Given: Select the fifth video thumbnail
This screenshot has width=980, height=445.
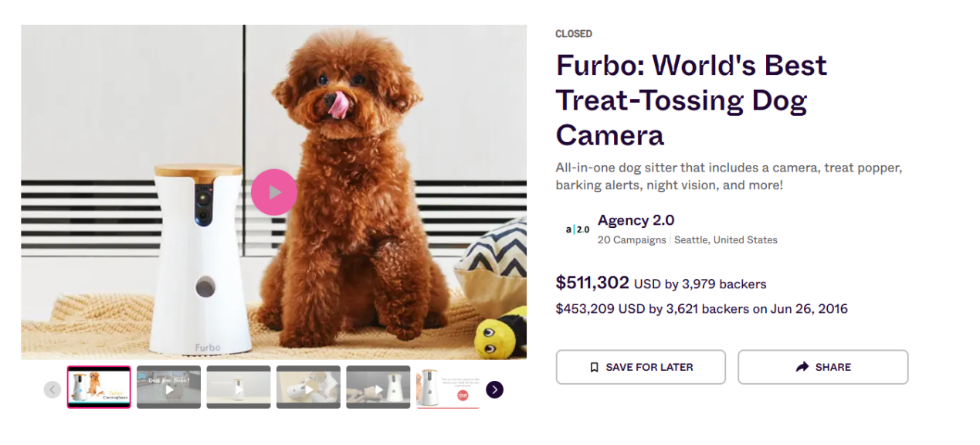Looking at the screenshot, I should pyautogui.click(x=378, y=387).
